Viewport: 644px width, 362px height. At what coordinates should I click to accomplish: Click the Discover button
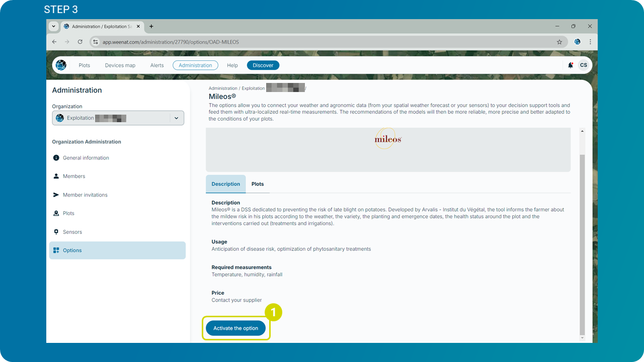(x=263, y=65)
